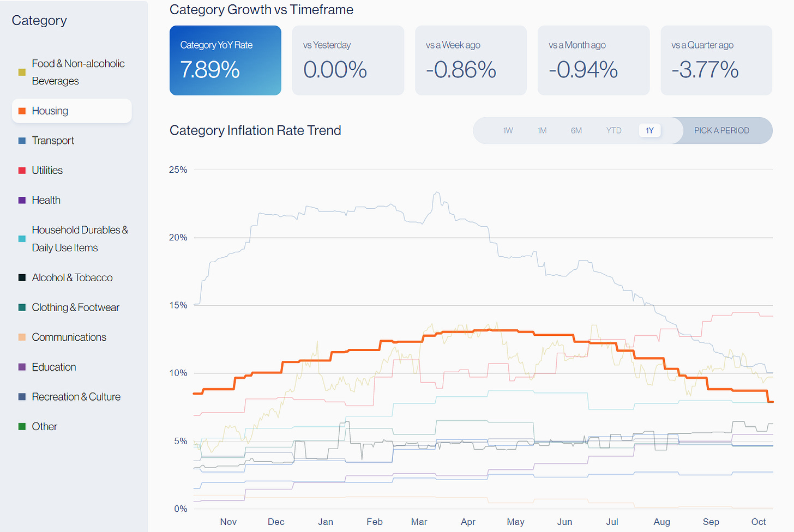Click the Category YoY Rate card
The image size is (794, 532).
click(x=225, y=61)
